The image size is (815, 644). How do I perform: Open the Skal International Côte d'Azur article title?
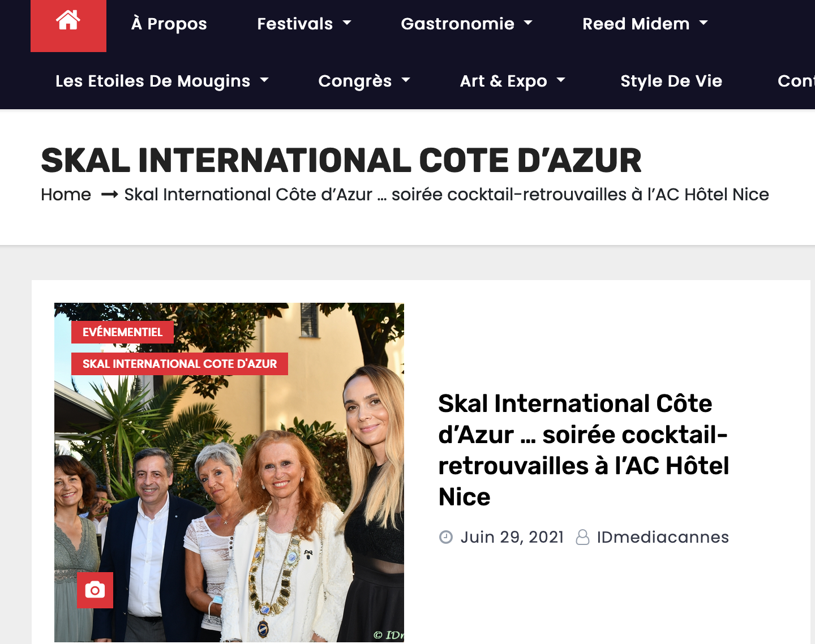584,450
